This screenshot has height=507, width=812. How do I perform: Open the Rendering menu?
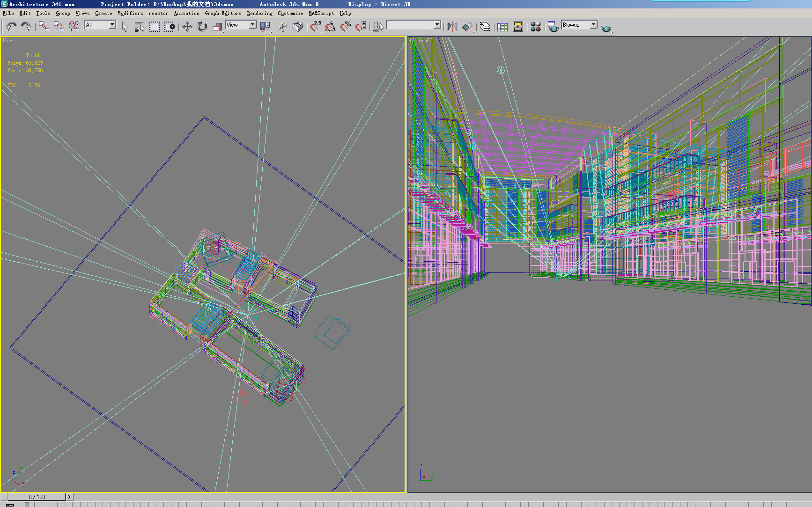click(260, 13)
